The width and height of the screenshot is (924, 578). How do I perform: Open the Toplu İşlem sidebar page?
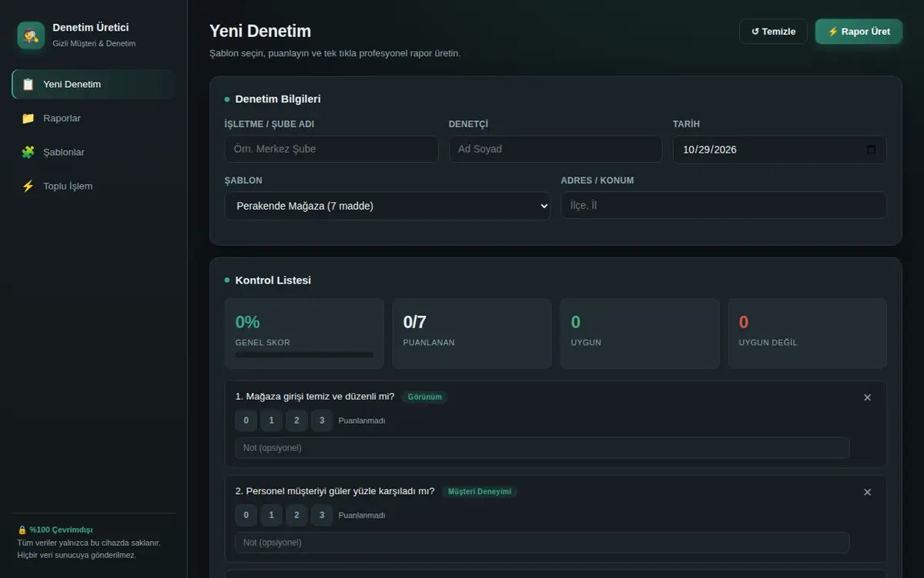[x=93, y=186]
